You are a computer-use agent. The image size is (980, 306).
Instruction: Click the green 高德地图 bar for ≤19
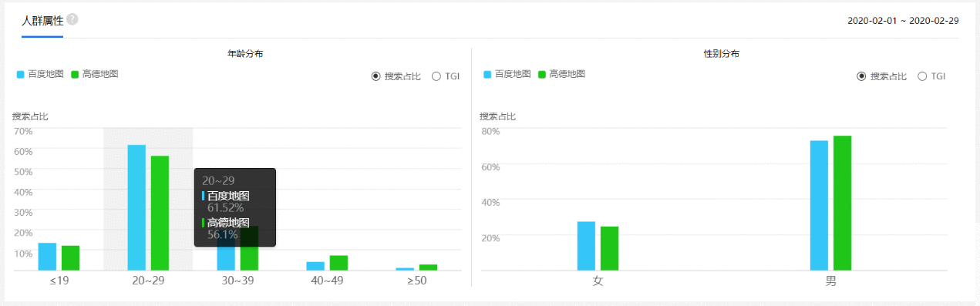pos(71,258)
